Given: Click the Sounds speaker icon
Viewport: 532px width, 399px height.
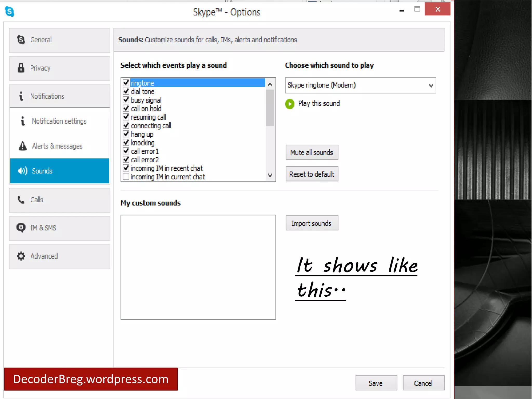Looking at the screenshot, I should (x=23, y=171).
